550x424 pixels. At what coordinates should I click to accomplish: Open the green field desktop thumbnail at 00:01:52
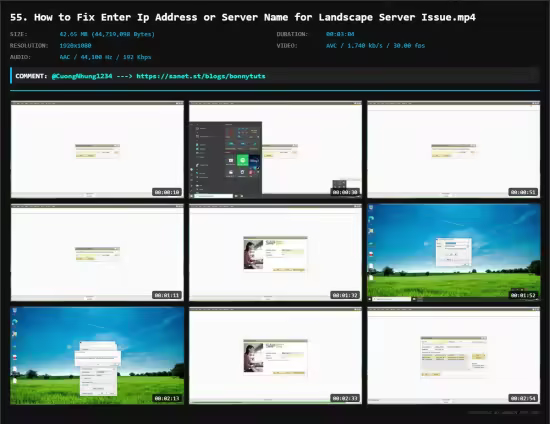click(454, 253)
